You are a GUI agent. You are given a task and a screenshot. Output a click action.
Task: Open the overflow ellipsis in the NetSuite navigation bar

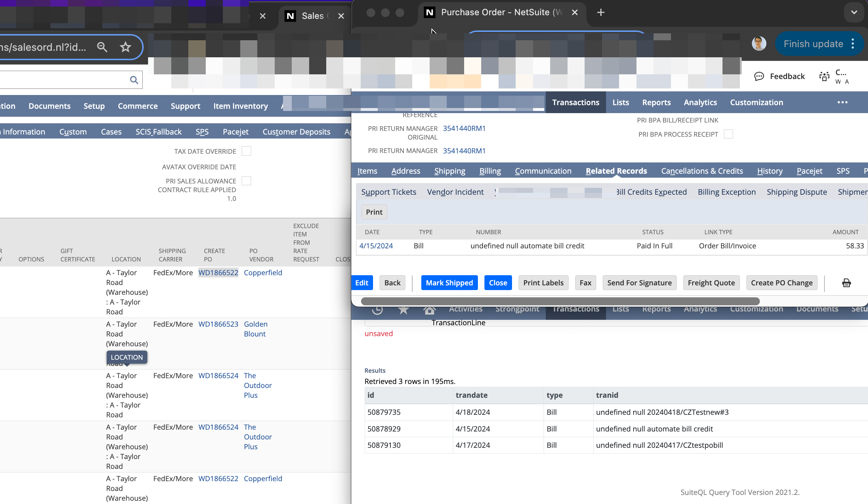(x=843, y=102)
